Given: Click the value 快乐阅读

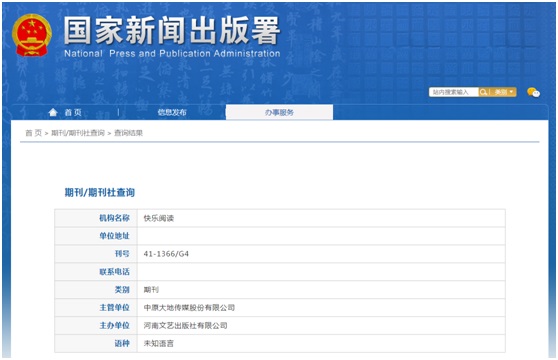Looking at the screenshot, I should tap(159, 218).
